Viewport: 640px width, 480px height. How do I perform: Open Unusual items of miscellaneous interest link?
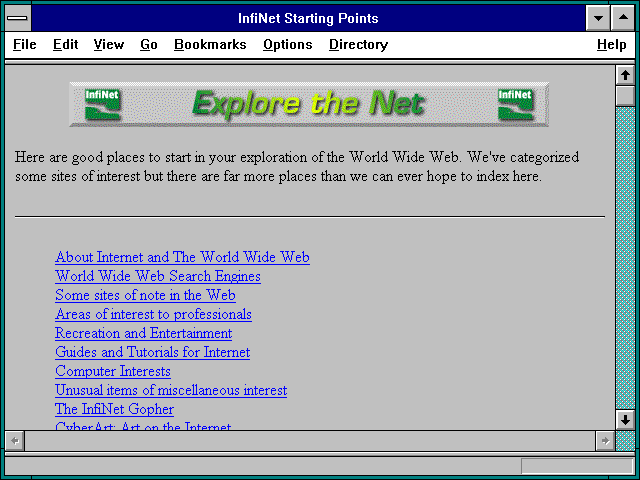[x=171, y=390]
